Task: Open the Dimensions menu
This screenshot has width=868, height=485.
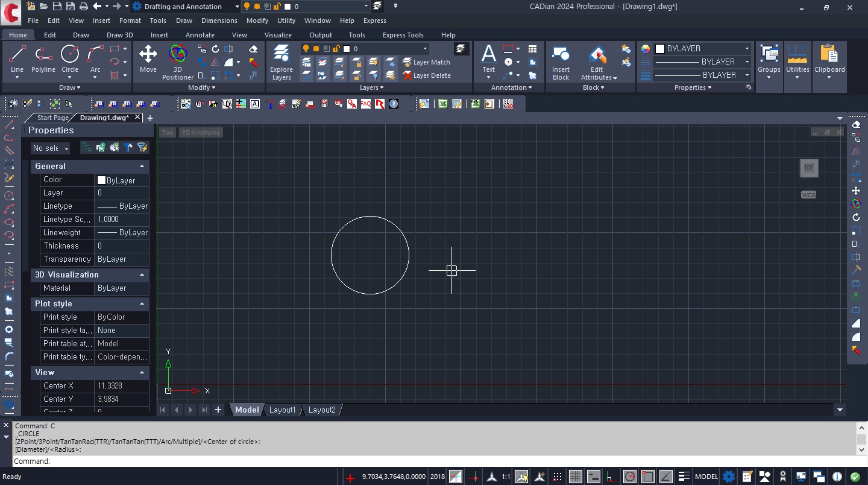Action: click(x=219, y=21)
